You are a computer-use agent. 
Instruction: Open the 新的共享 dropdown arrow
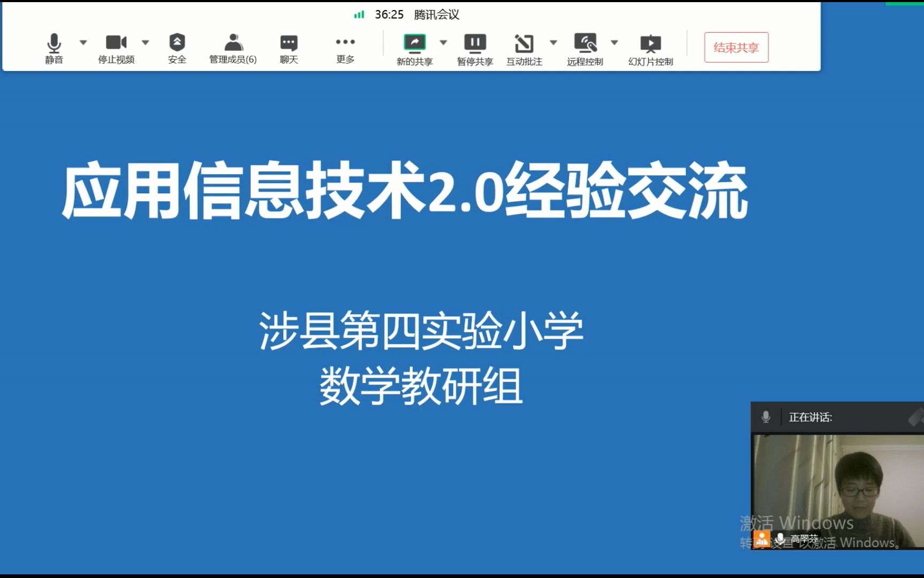pos(442,42)
